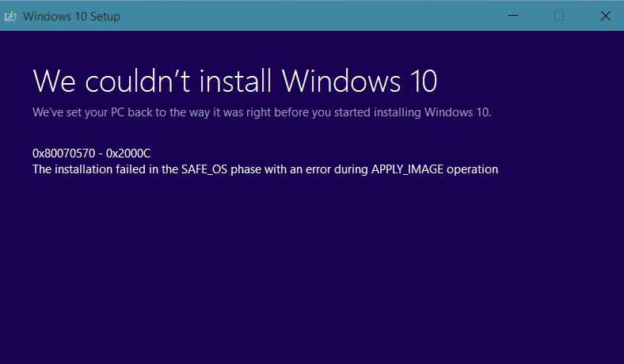The image size is (624, 364).
Task: Click the extended error code 0x2000C
Action: pyautogui.click(x=128, y=154)
